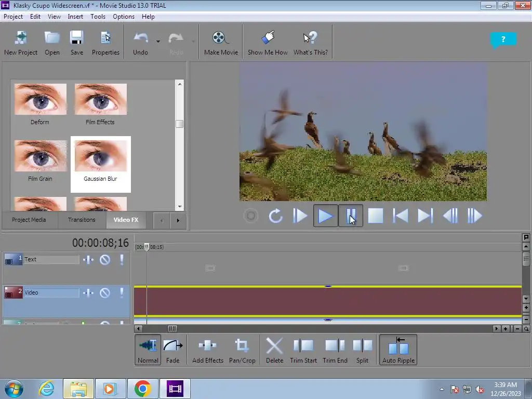Click the Text track name field
The height and width of the screenshot is (399, 532).
pyautogui.click(x=51, y=260)
